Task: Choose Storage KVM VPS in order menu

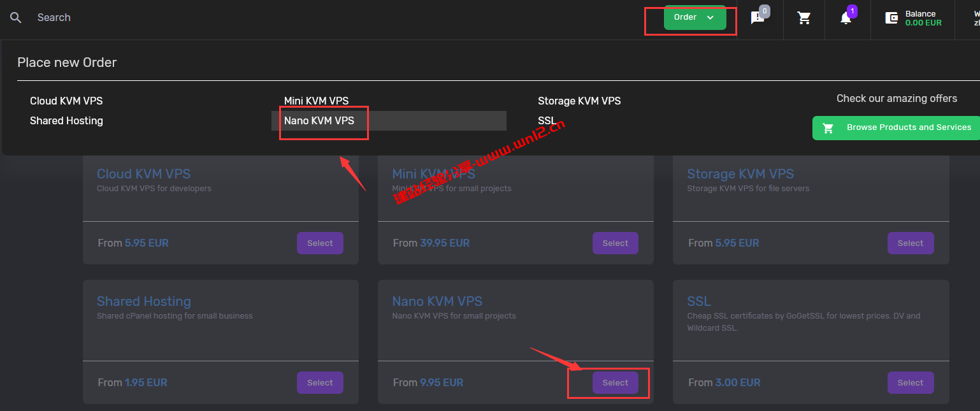Action: [x=579, y=101]
